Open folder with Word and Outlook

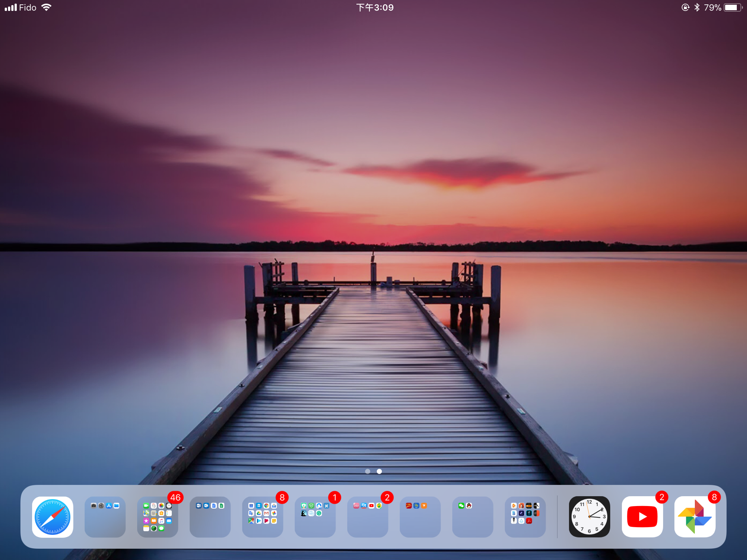pyautogui.click(x=210, y=517)
